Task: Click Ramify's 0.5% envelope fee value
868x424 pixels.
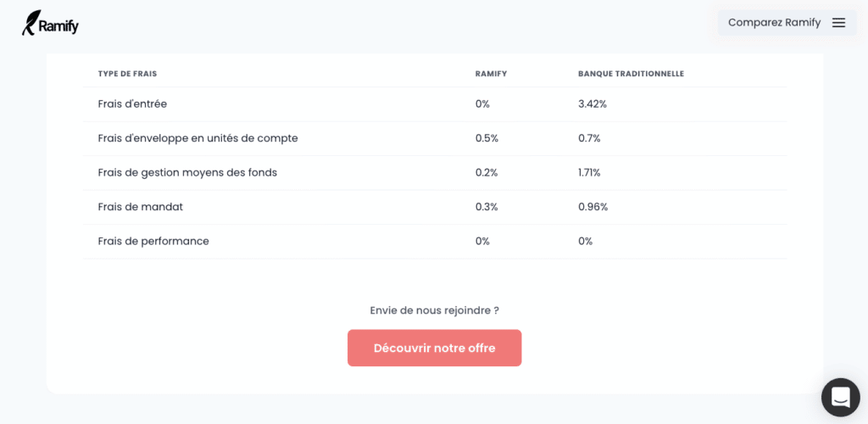Action: [487, 138]
